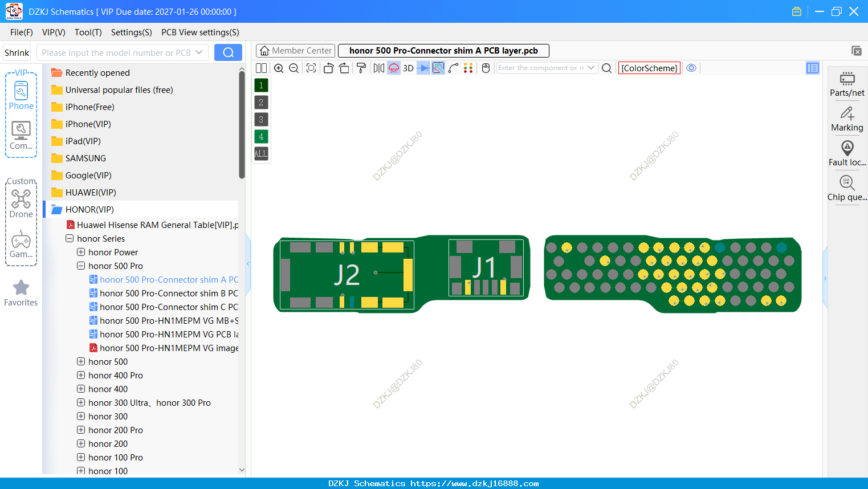Mirror the PCB board view

tap(379, 68)
